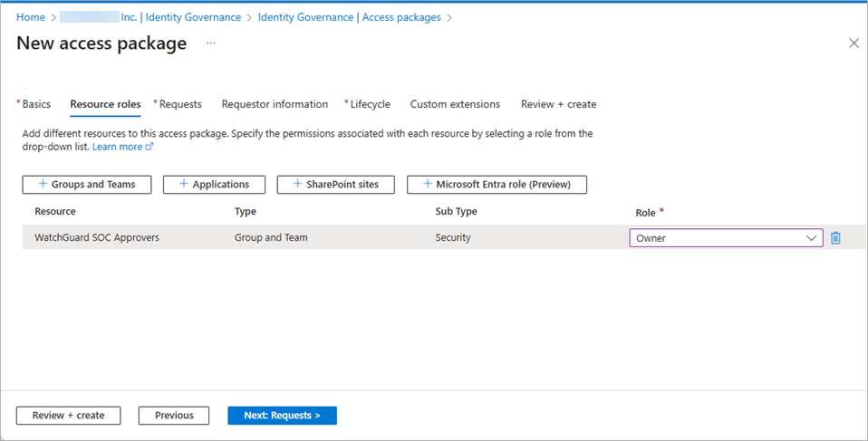Add an Applications resource

click(x=214, y=185)
